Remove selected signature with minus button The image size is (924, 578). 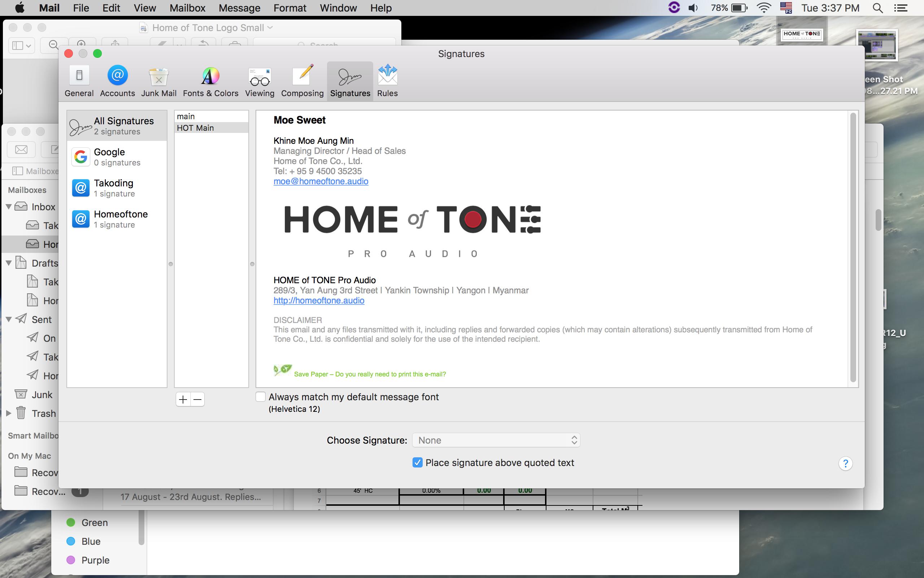point(197,400)
